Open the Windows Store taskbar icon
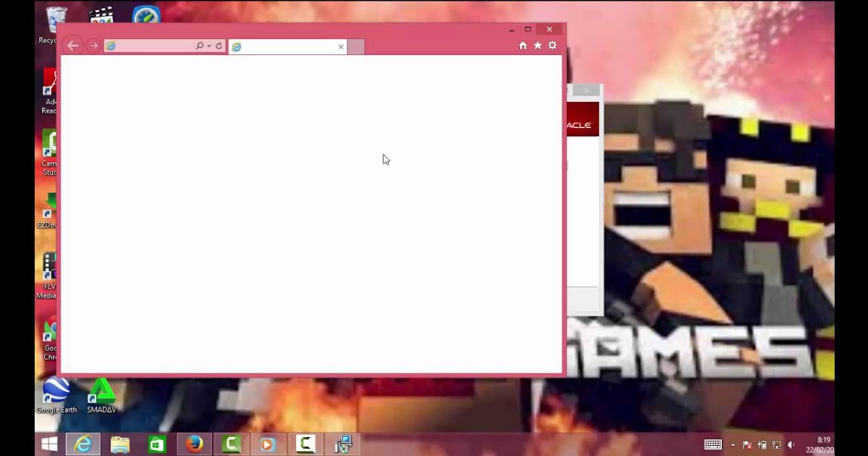 [x=157, y=444]
